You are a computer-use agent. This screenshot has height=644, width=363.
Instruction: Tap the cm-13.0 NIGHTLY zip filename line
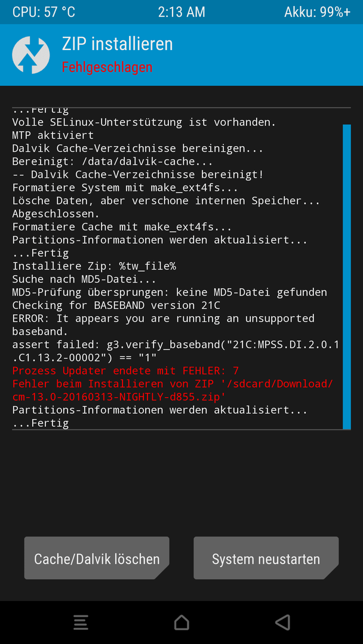(119, 397)
